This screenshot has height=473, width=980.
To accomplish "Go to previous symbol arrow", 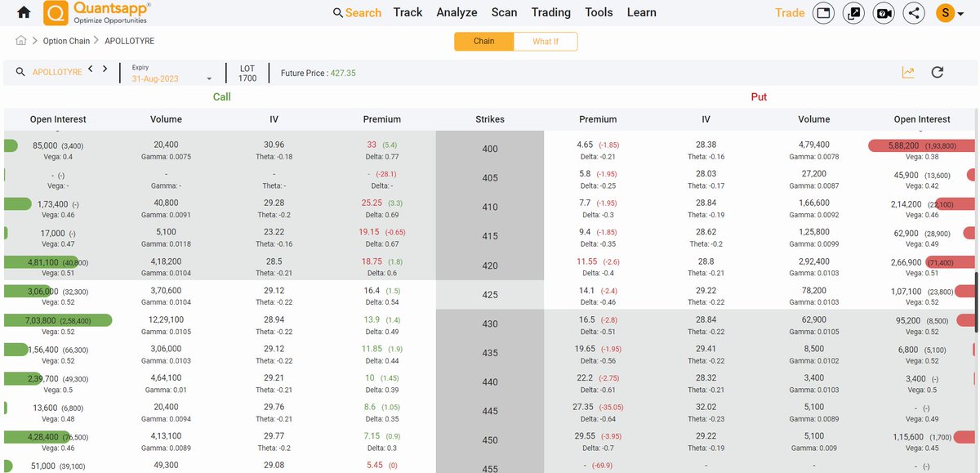I will [x=91, y=69].
